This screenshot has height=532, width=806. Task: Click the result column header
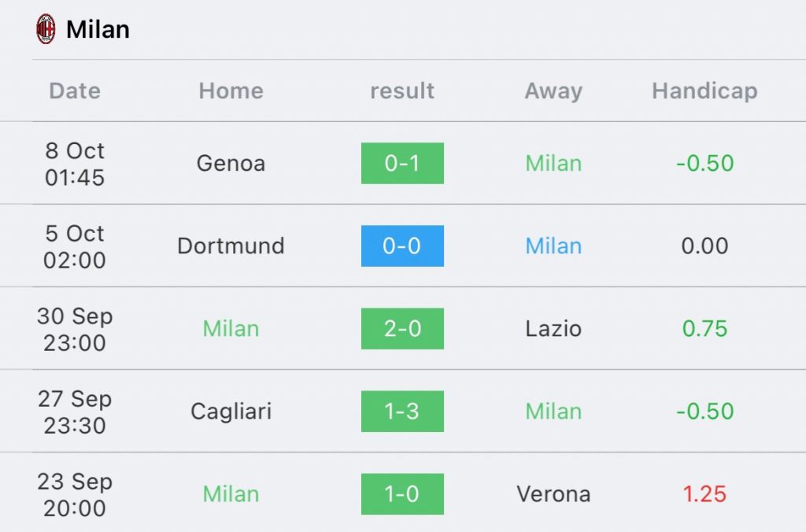(402, 91)
